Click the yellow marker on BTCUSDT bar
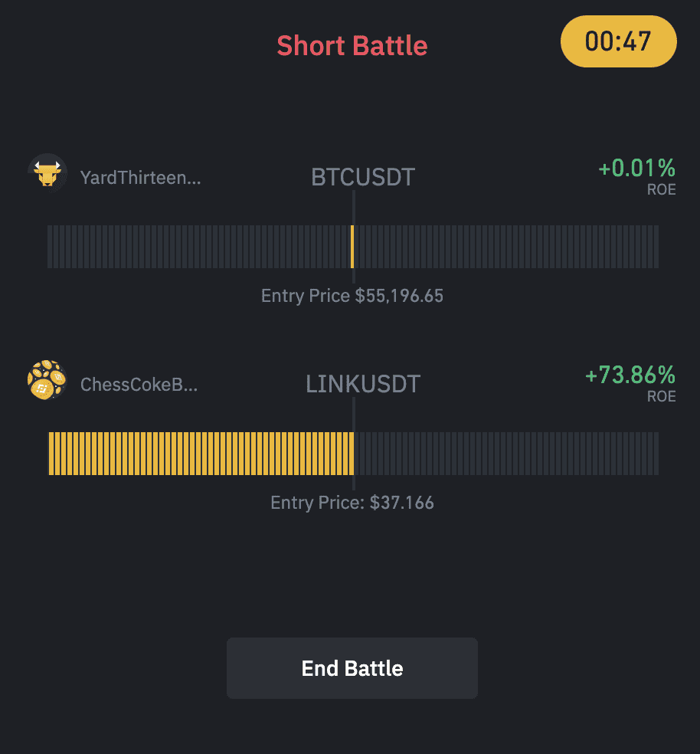 (x=352, y=247)
